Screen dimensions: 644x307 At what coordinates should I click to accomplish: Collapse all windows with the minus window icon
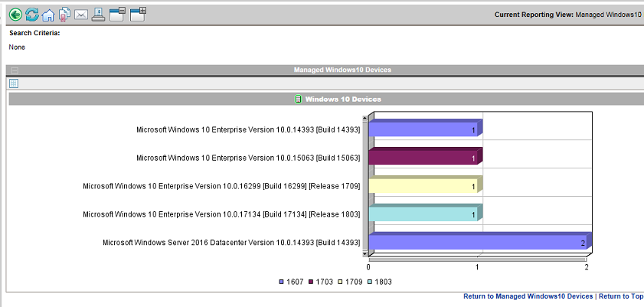pos(117,15)
